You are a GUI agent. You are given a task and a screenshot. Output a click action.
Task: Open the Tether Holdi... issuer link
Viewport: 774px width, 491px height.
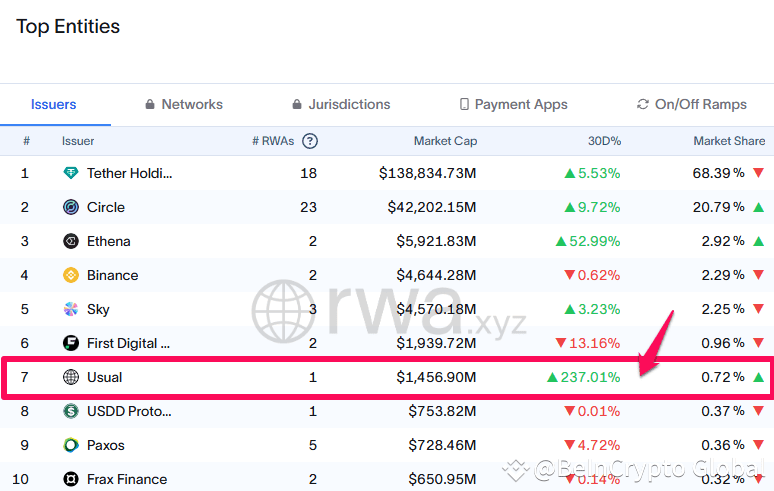coord(129,173)
